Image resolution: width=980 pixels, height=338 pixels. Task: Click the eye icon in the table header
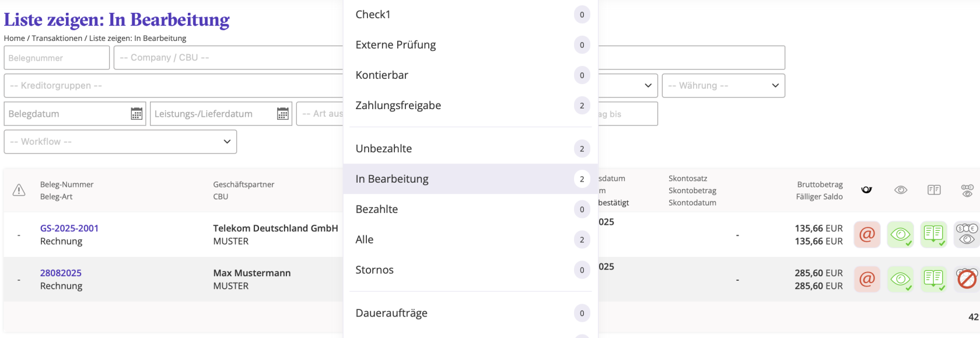(901, 190)
